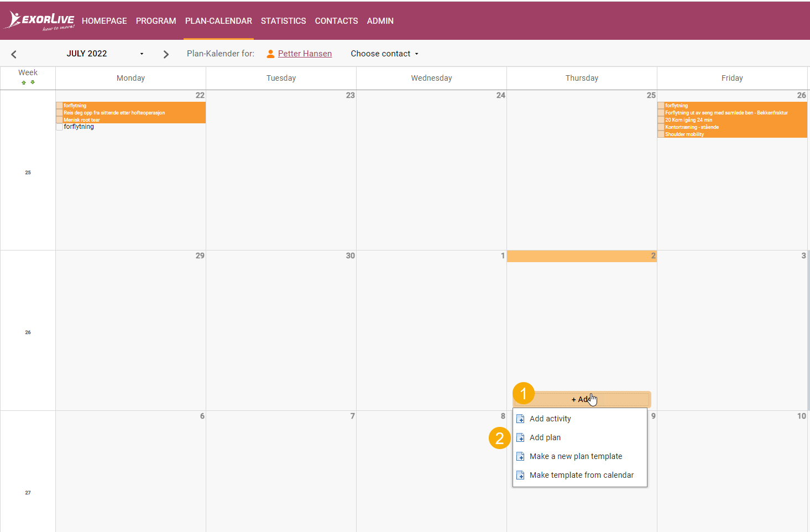
Task: Click the date number 6 on Monday
Action: [202, 416]
